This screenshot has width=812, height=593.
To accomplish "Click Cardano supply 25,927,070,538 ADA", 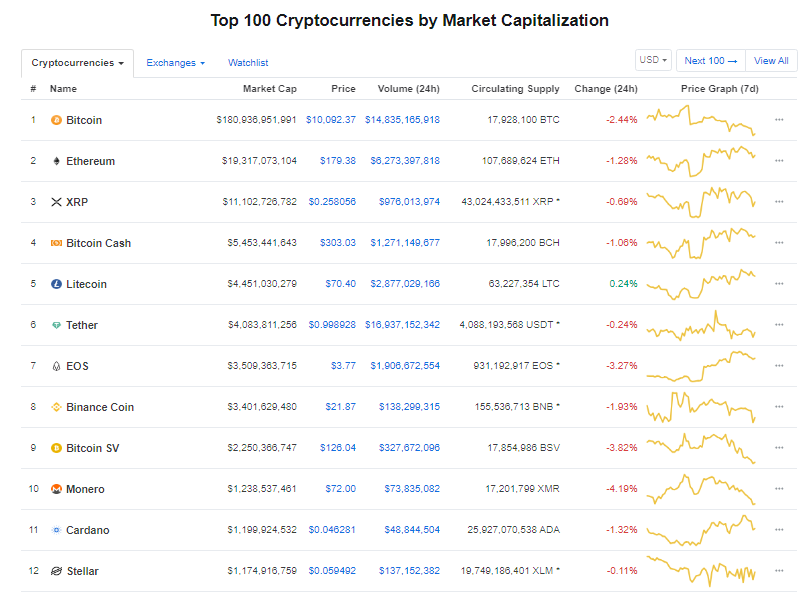I will [513, 529].
